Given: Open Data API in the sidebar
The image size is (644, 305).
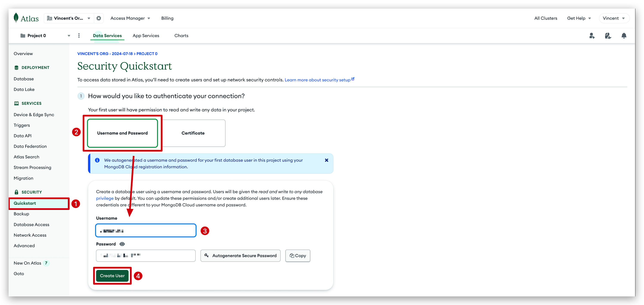Looking at the screenshot, I should [22, 136].
